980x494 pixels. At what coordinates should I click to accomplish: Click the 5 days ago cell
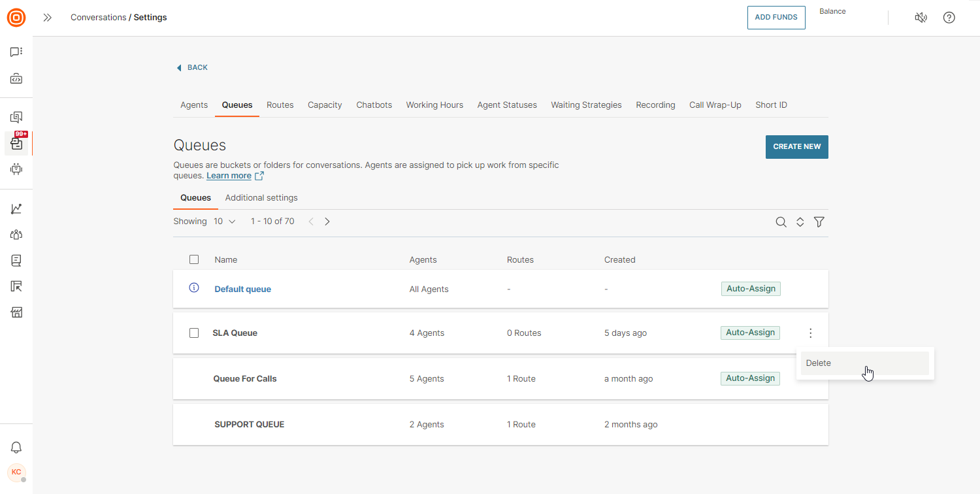[x=625, y=333]
